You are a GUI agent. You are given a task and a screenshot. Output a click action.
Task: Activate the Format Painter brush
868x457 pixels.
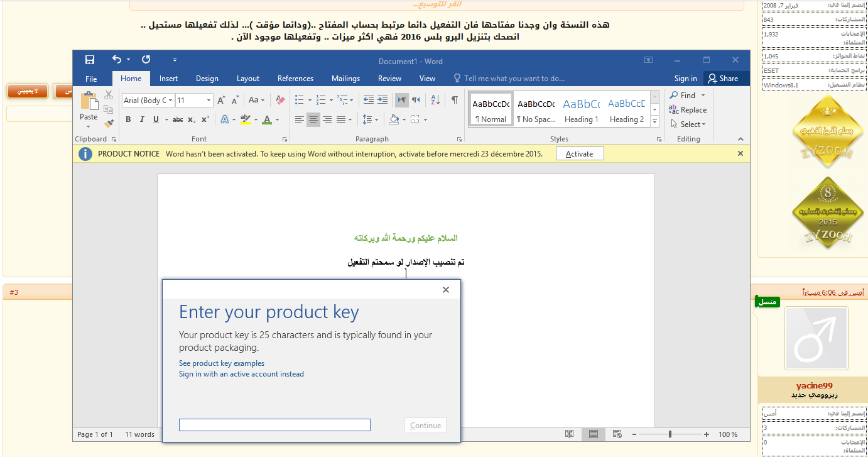[109, 123]
